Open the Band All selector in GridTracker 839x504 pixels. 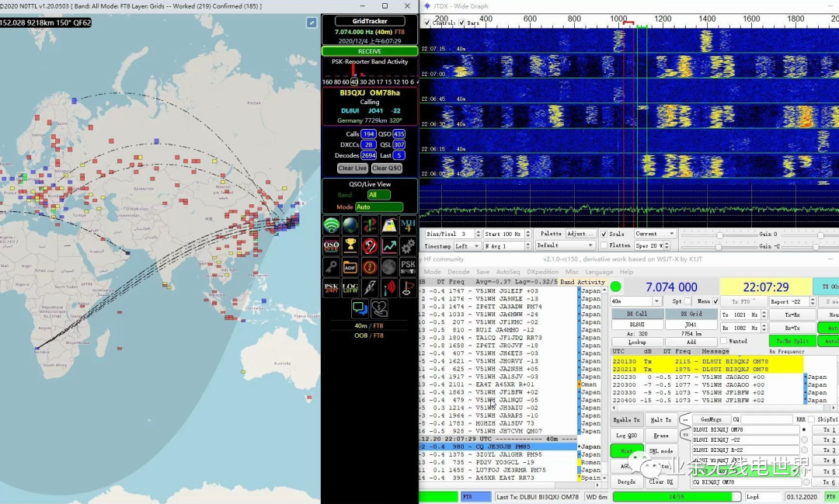click(379, 195)
